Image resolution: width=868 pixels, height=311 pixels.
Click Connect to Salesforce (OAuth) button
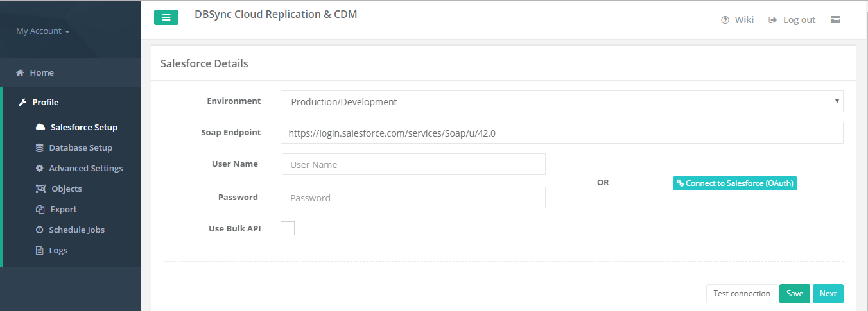(734, 183)
